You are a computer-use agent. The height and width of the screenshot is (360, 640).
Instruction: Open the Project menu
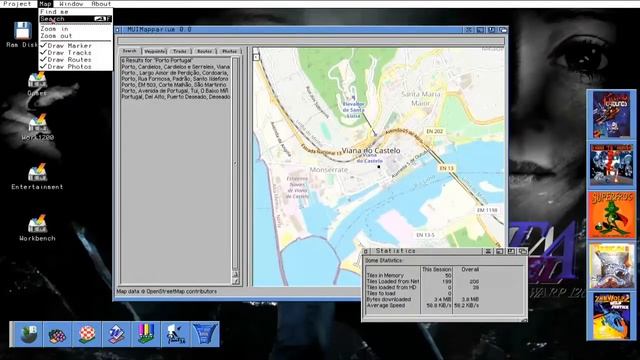point(17,4)
